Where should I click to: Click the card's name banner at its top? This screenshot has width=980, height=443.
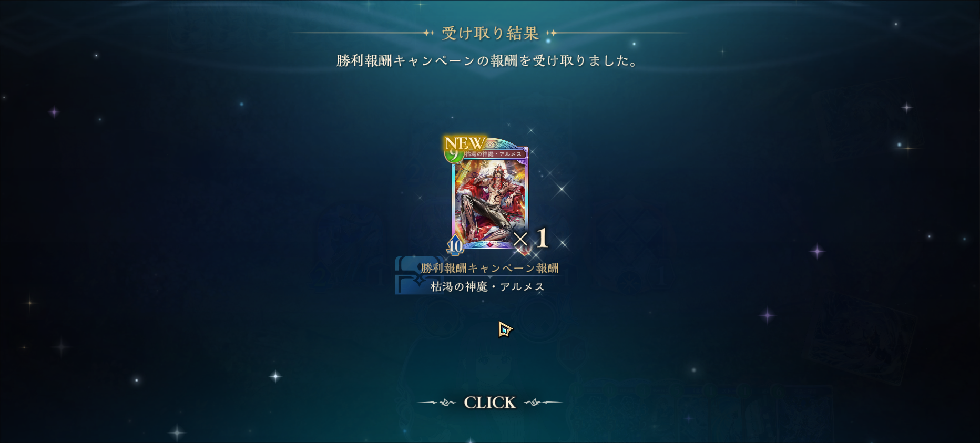point(494,154)
